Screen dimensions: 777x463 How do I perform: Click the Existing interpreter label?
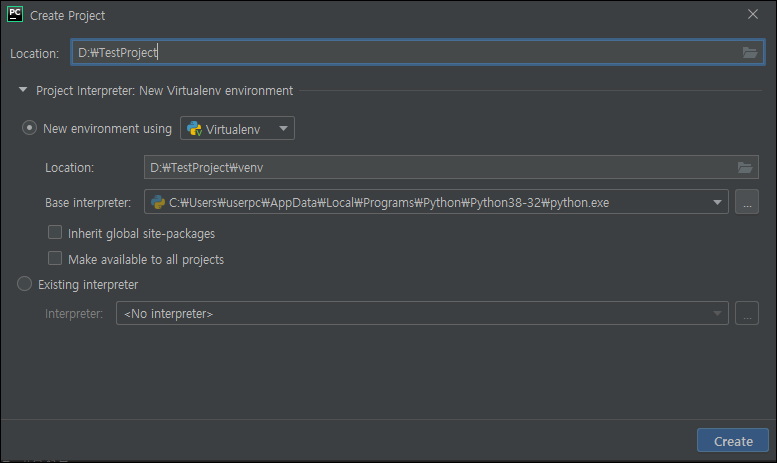point(88,285)
